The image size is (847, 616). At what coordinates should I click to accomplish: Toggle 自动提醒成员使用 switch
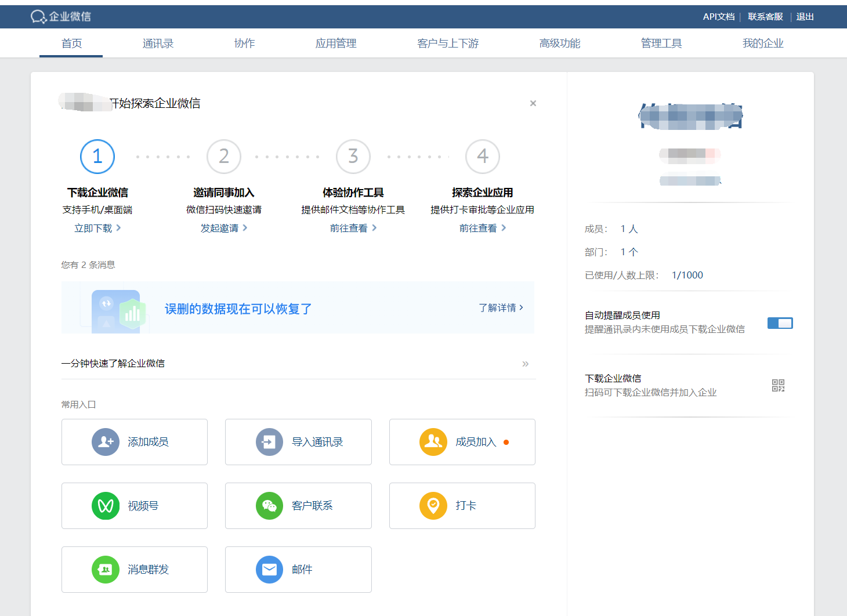click(x=780, y=323)
